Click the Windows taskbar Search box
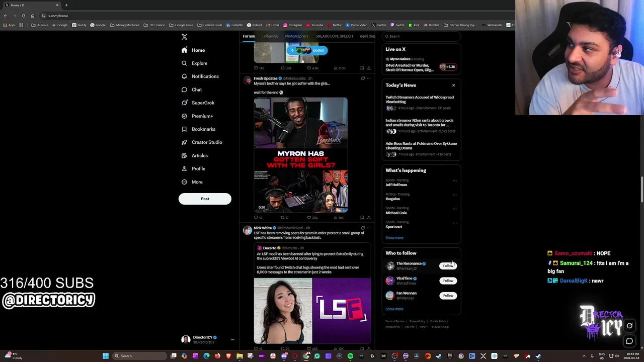 pos(139,356)
